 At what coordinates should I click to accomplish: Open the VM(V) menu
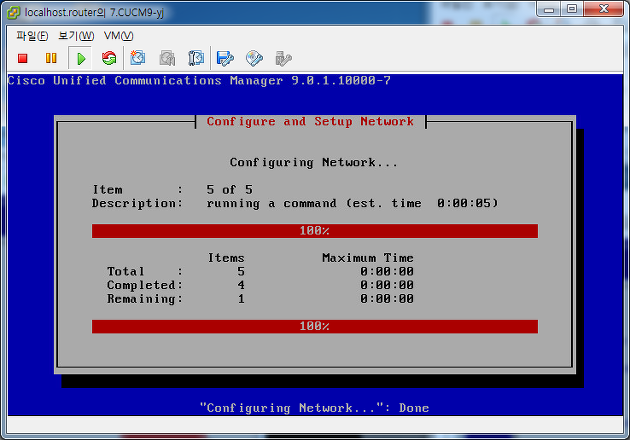tap(119, 36)
